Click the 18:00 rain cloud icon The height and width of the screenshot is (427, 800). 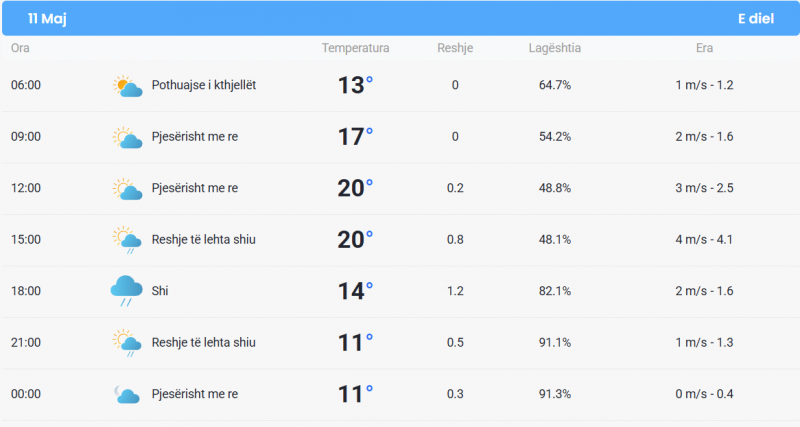click(x=127, y=291)
